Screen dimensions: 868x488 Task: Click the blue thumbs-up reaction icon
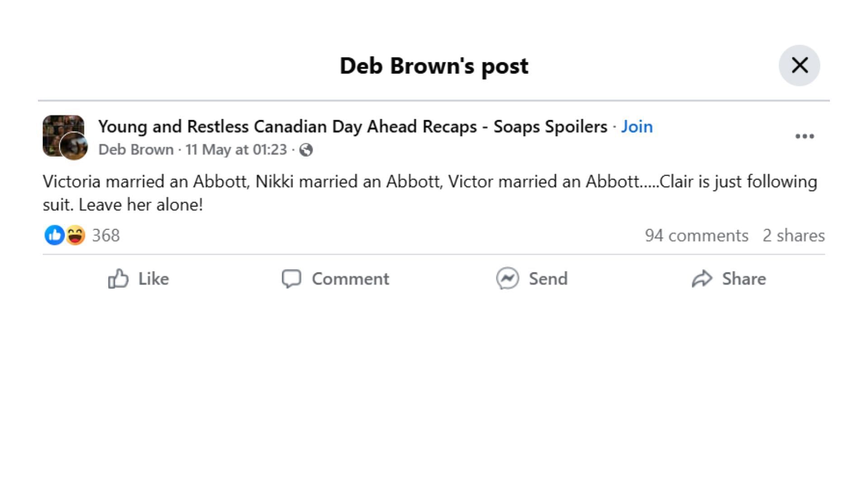coord(54,235)
